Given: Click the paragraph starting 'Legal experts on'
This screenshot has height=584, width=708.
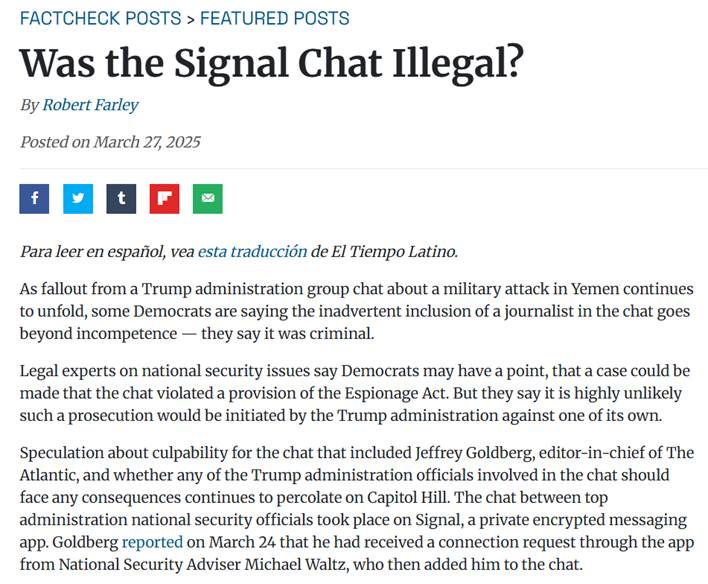Looking at the screenshot, I should click(x=354, y=393).
